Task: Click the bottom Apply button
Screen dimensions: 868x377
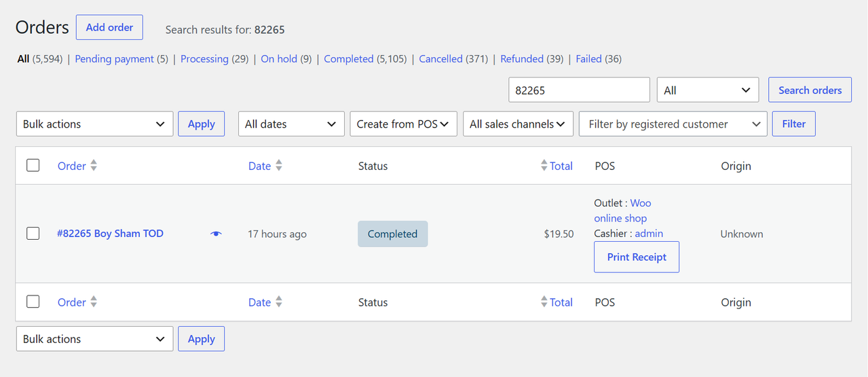Action: tap(201, 339)
